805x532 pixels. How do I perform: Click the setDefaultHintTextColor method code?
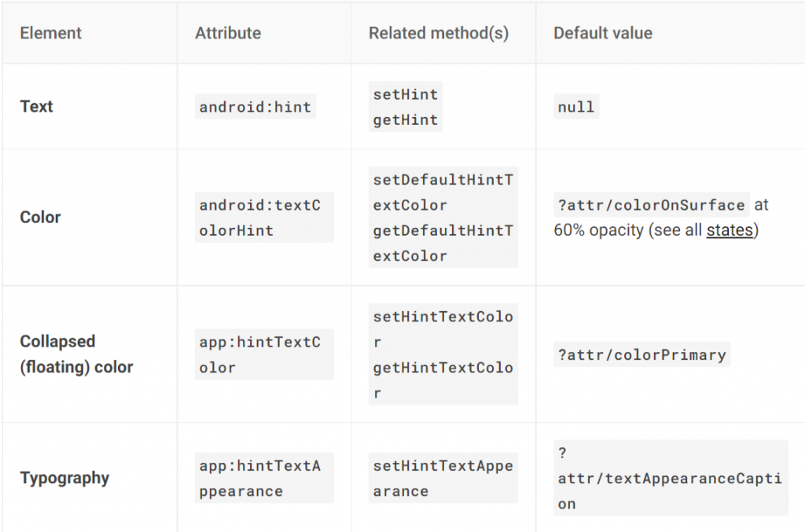pyautogui.click(x=443, y=192)
